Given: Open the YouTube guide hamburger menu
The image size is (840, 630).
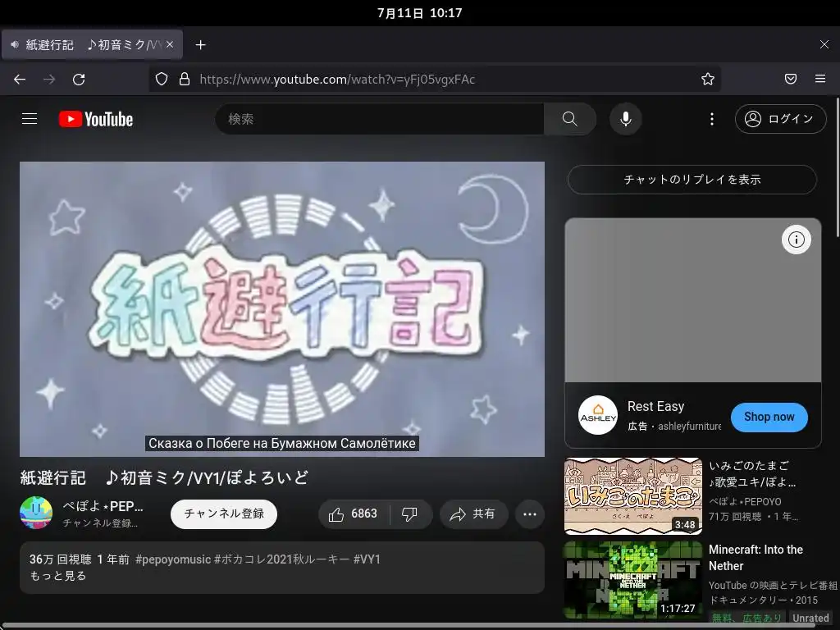Looking at the screenshot, I should coord(30,118).
